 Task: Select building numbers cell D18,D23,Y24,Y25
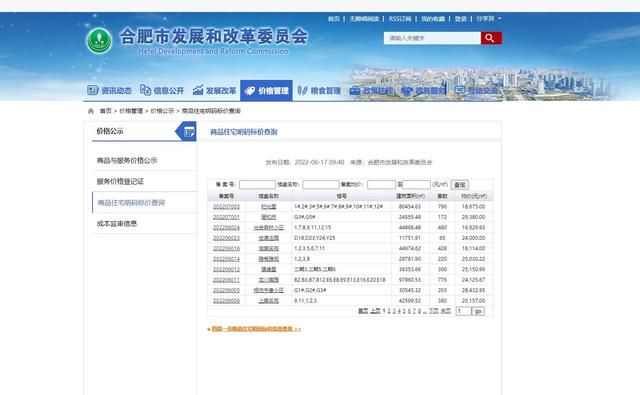(x=314, y=238)
